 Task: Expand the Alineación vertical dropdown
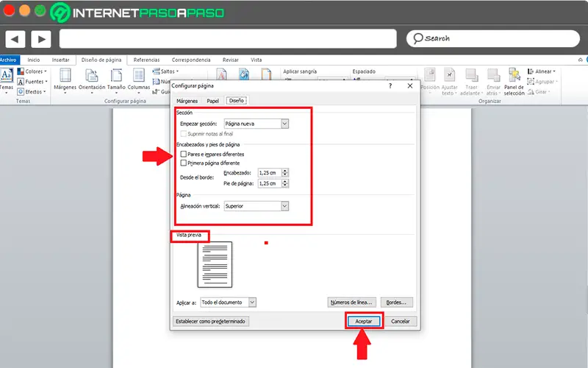tap(284, 206)
